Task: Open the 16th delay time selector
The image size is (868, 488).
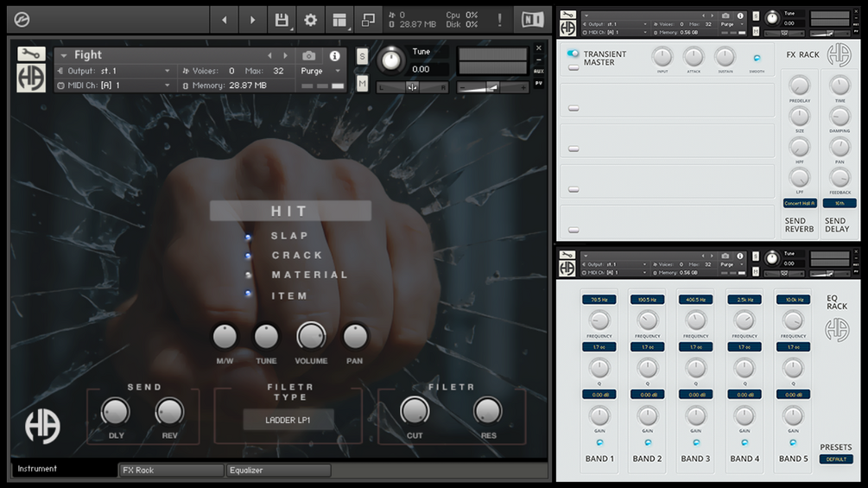Action: pyautogui.click(x=839, y=204)
